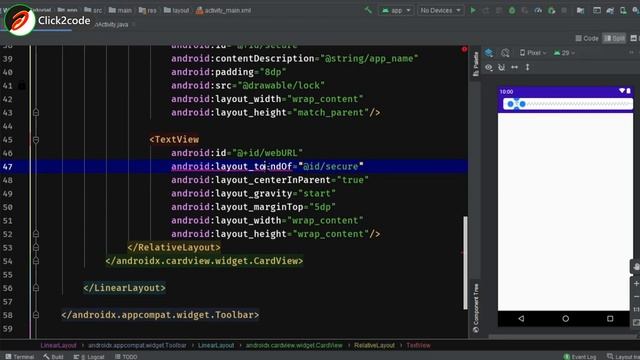The height and width of the screenshot is (360, 640).
Task: Click the horizontal expand arrows icon
Action: point(514,67)
